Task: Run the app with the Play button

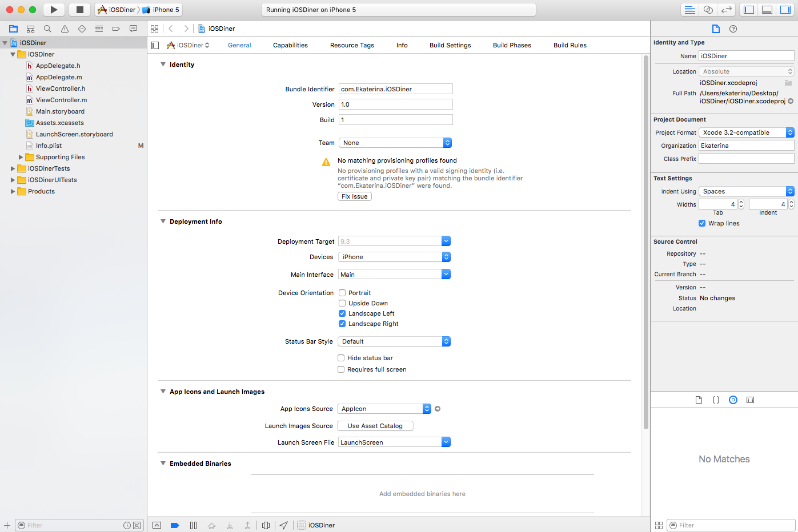Action: click(54, 10)
